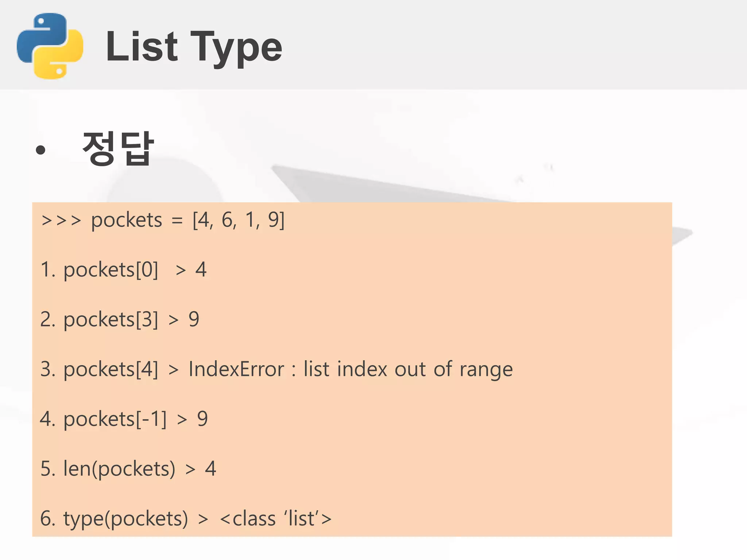This screenshot has width=747, height=560.
Task: Click the result 9 after pockets[3]
Action: pos(194,320)
